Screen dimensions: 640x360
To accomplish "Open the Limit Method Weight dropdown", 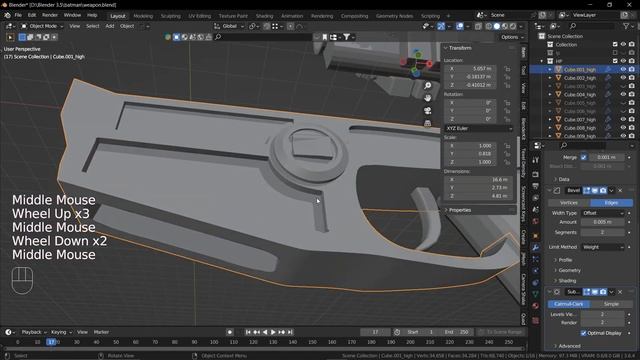I will pyautogui.click(x=603, y=247).
